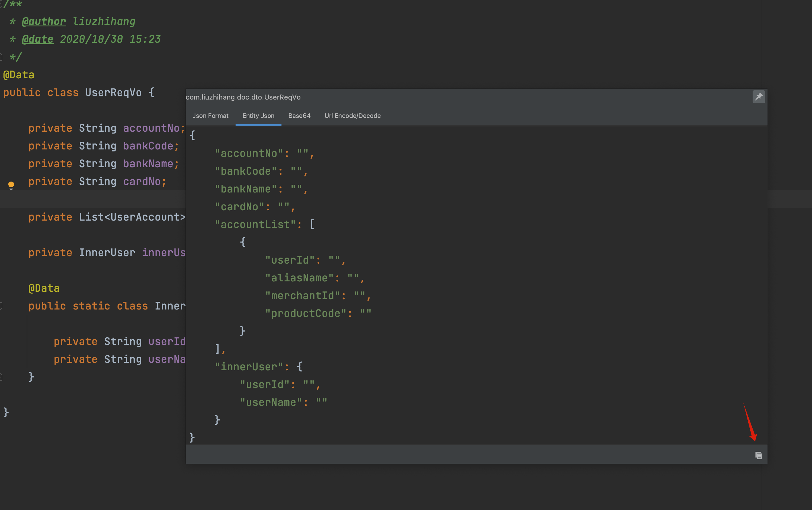Click the class name UserReqVo in editor
The height and width of the screenshot is (510, 812).
tap(113, 92)
